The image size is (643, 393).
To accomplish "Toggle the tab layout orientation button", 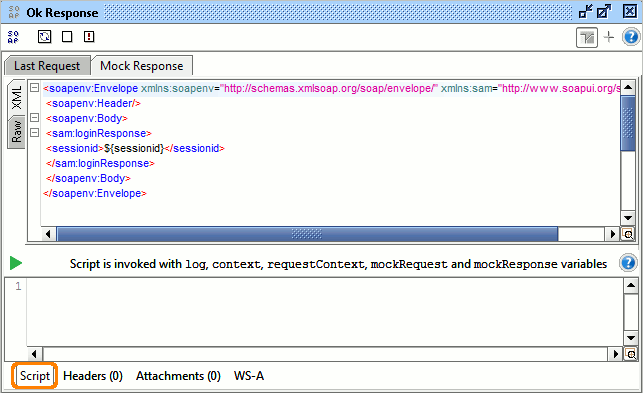I will click(587, 38).
